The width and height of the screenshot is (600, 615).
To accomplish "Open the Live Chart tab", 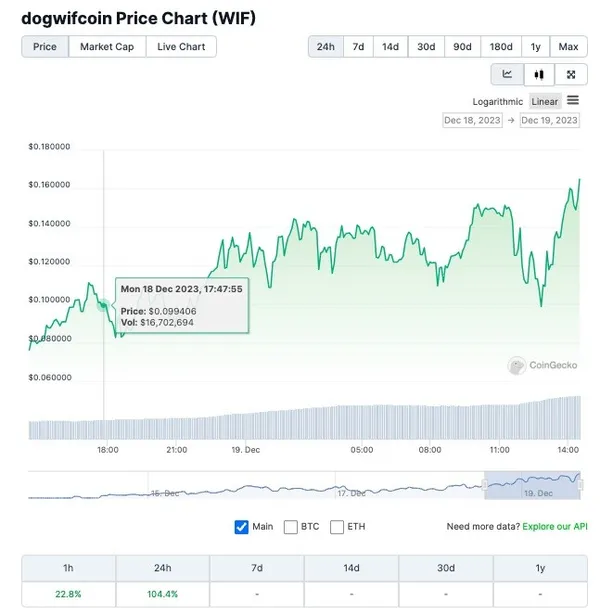I will pos(181,47).
